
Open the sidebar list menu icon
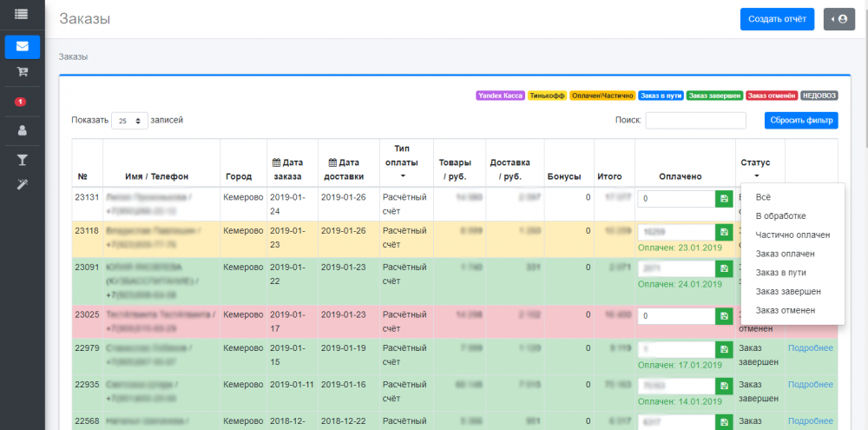click(23, 14)
